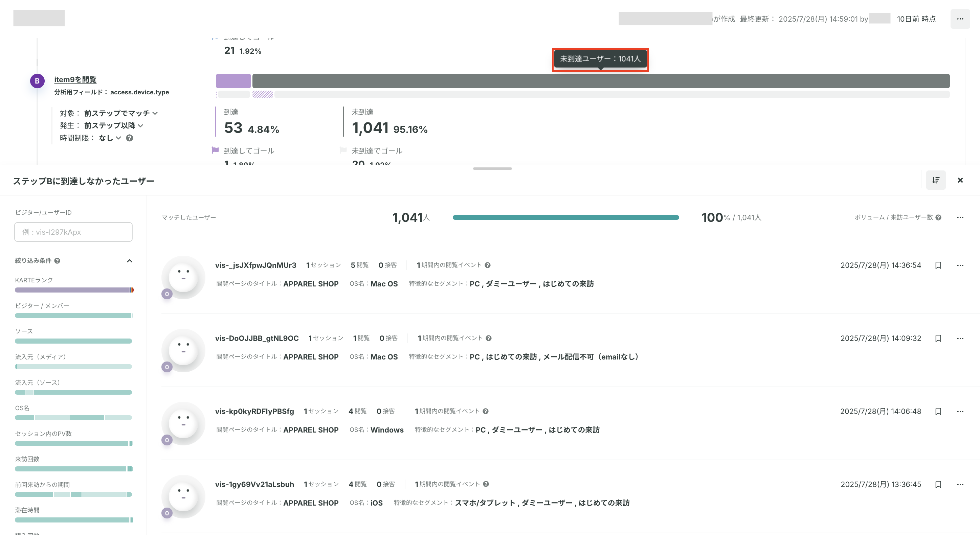Open the 発生 前ステップ以降 dropdown

click(113, 125)
